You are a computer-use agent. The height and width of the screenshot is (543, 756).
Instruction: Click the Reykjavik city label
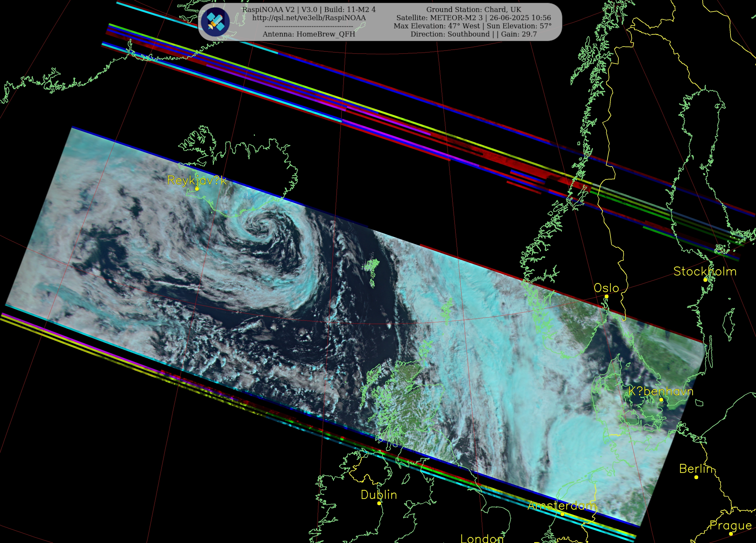coord(197,180)
